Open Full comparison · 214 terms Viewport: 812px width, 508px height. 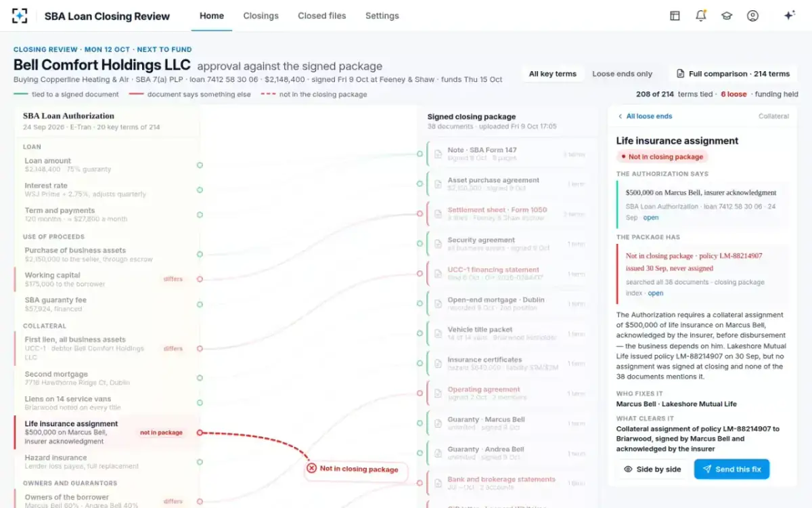(734, 74)
